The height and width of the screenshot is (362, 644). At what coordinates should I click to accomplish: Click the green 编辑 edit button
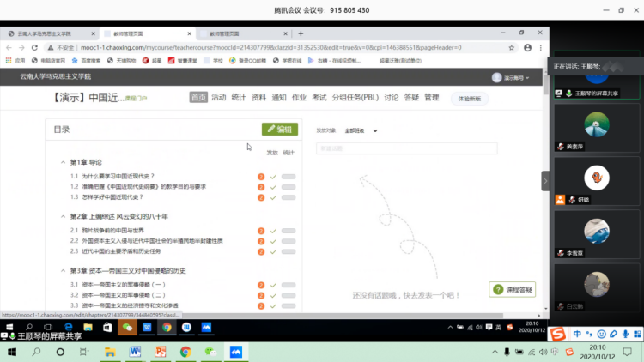tap(280, 130)
